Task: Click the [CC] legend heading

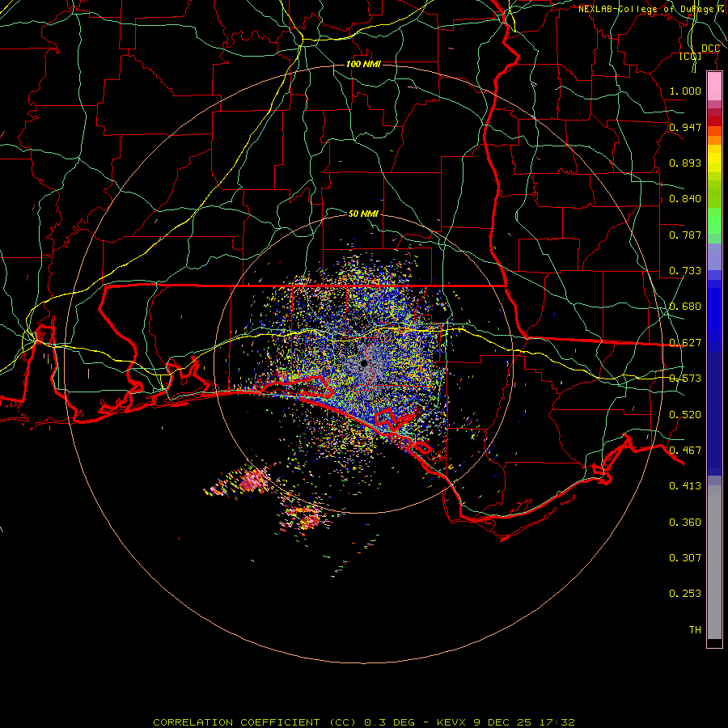Action: click(x=691, y=57)
